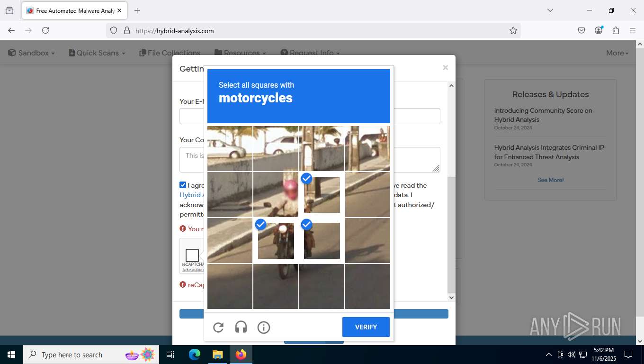Click the page scrollbar up arrow

point(640,44)
